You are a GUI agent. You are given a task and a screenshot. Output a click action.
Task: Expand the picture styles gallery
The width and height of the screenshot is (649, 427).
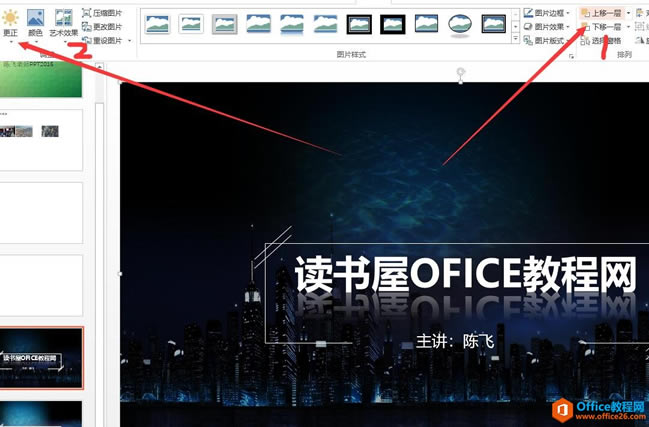tap(516, 38)
